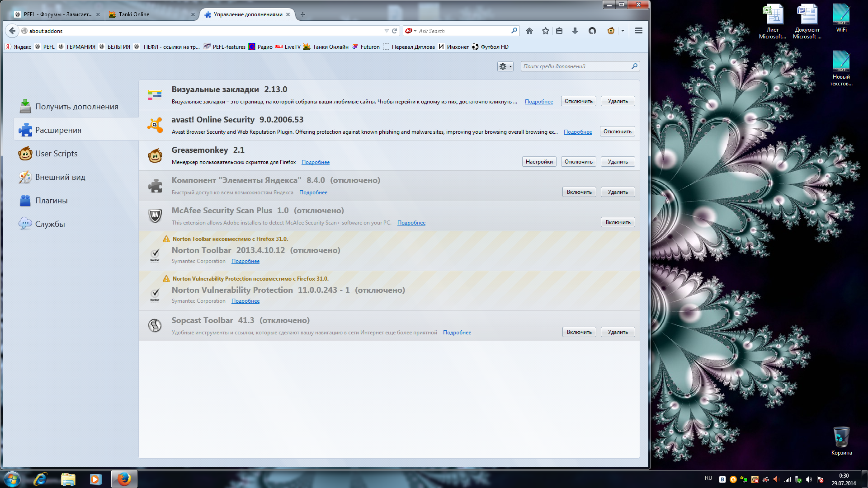Enable McAfee Security Scan Plus
Viewport: 868px width, 488px height.
618,222
